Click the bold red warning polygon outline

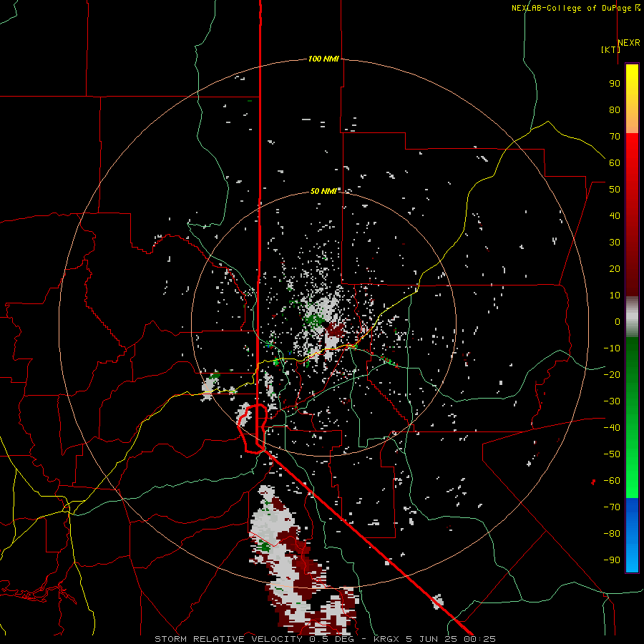pyautogui.click(x=252, y=429)
